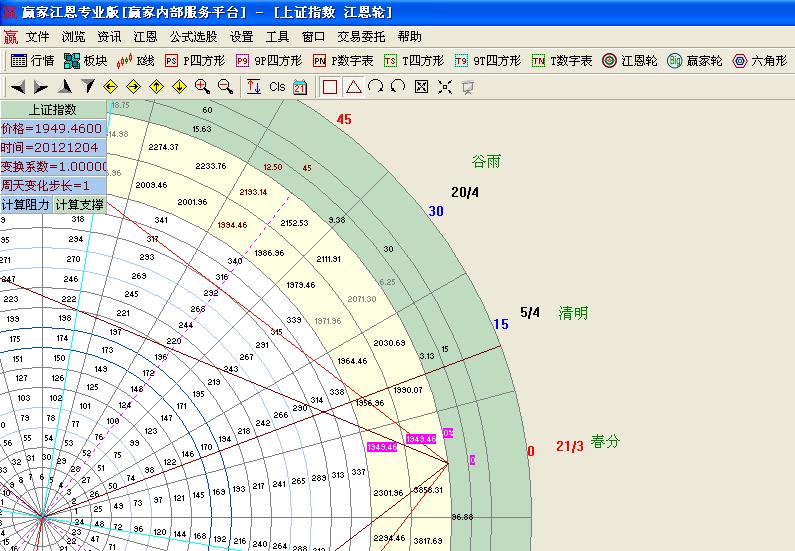795x551 pixels.
Task: Select the red triangle shape tool
Action: click(353, 87)
